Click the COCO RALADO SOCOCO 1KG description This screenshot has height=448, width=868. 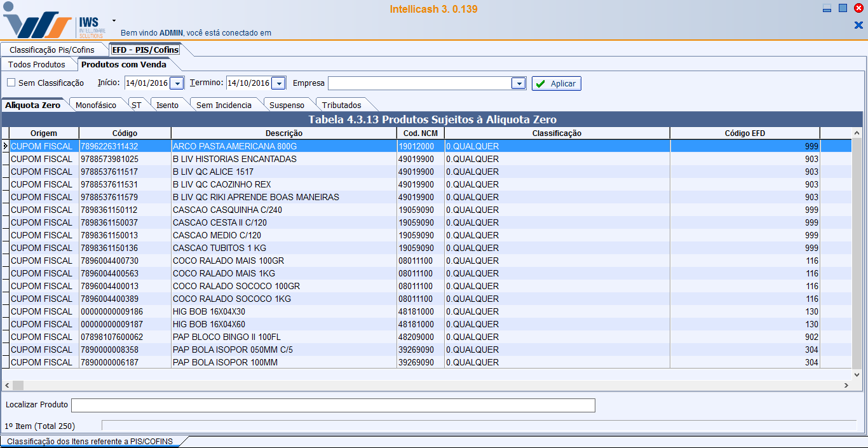(x=232, y=299)
